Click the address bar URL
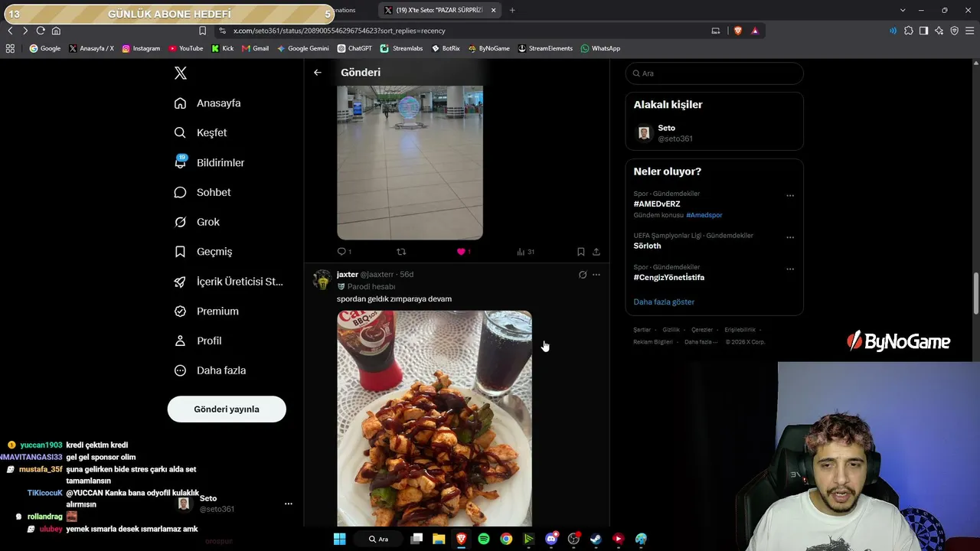The height and width of the screenshot is (551, 980). point(338,31)
